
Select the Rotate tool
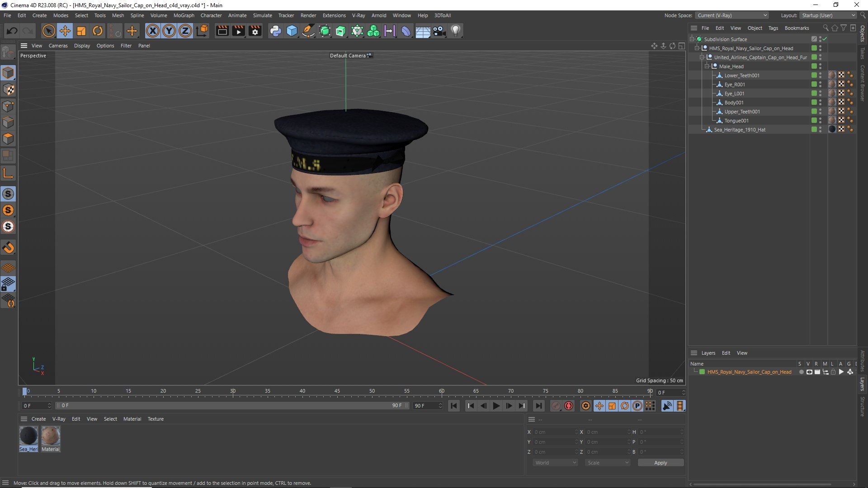click(x=98, y=31)
